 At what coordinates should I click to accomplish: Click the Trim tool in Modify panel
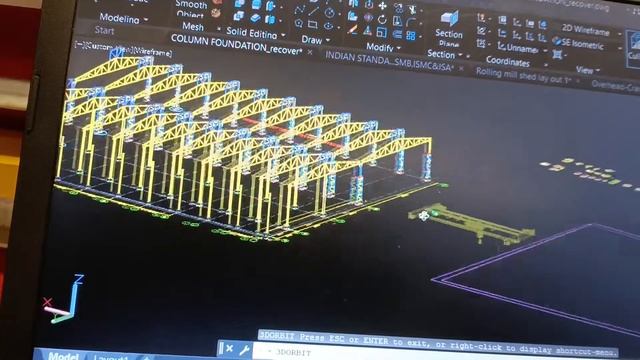412,9
